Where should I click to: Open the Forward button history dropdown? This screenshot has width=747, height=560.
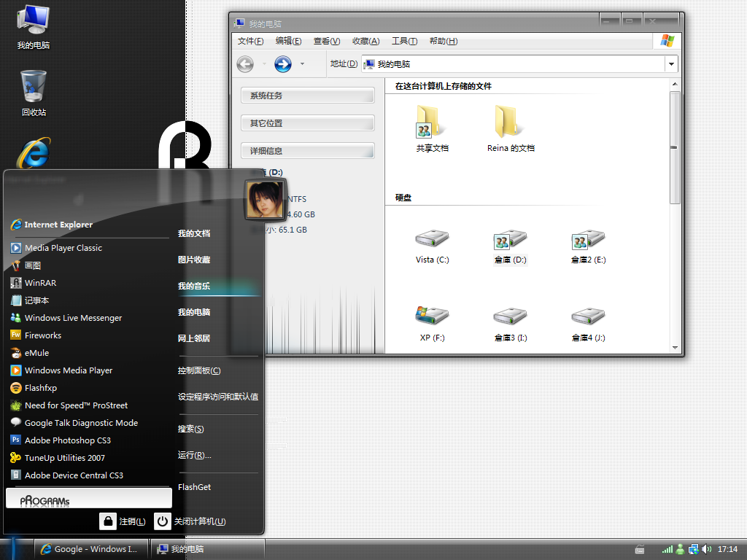(302, 64)
